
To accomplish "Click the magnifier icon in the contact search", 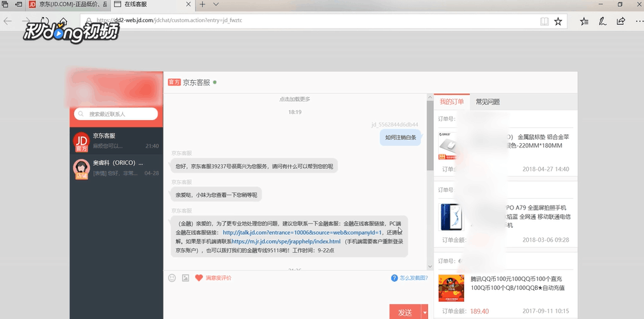I will (82, 114).
